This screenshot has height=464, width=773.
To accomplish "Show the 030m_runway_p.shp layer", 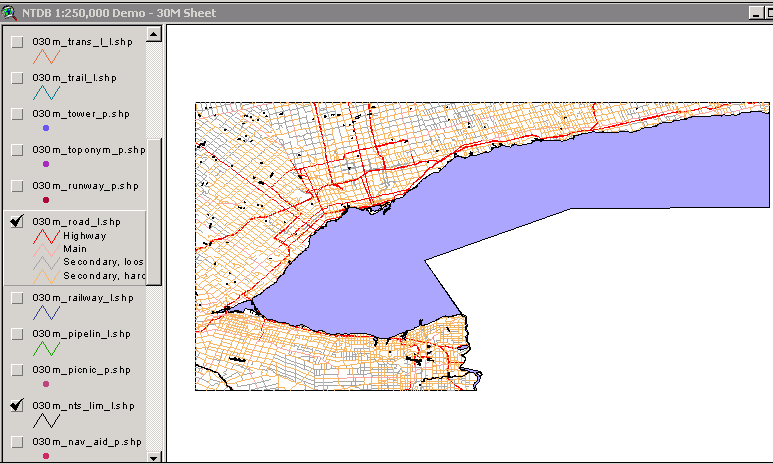I will pos(17,186).
